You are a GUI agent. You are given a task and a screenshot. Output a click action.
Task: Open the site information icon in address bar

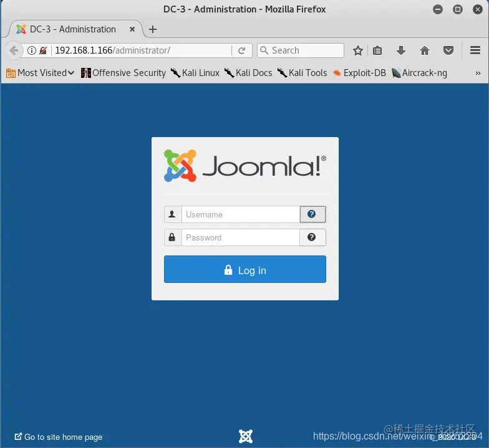32,50
